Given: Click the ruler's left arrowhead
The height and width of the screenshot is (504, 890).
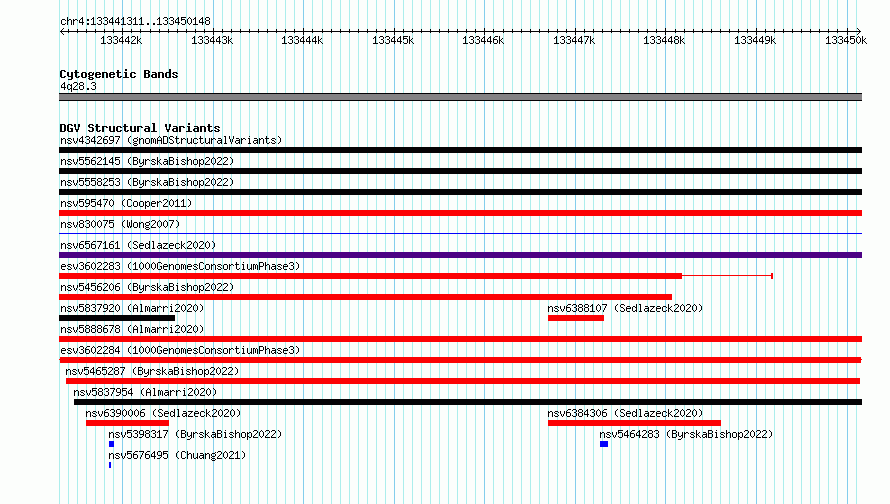Looking at the screenshot, I should click(62, 31).
